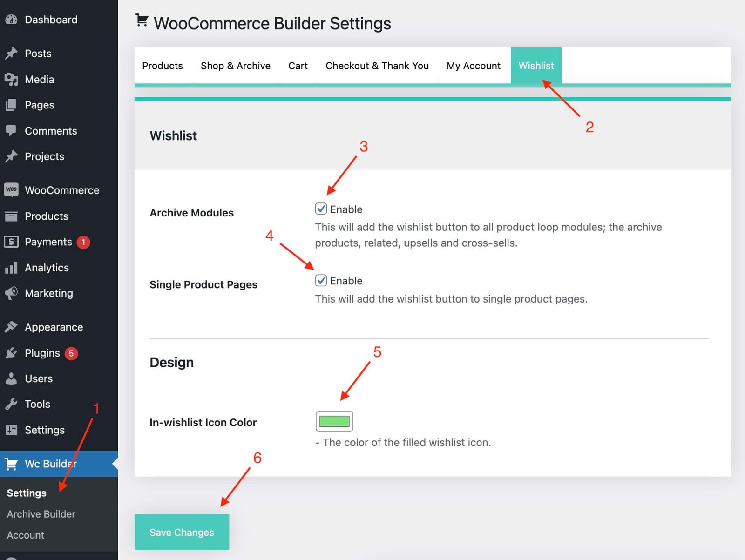Click the 'Enable' label under Single Product Pages

[346, 281]
